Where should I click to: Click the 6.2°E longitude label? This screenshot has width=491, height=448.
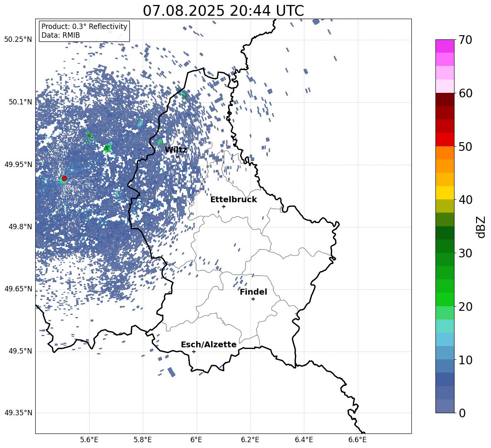click(x=250, y=440)
